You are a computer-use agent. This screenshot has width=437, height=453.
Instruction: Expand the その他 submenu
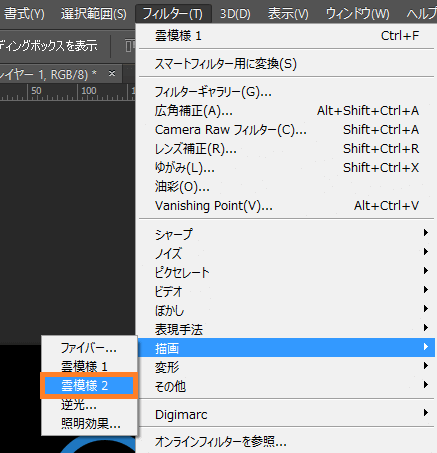pos(287,386)
